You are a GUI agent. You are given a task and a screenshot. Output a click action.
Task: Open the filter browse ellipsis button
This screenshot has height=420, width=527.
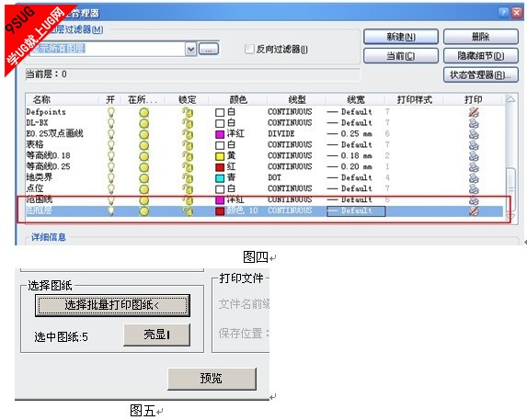[x=209, y=49]
